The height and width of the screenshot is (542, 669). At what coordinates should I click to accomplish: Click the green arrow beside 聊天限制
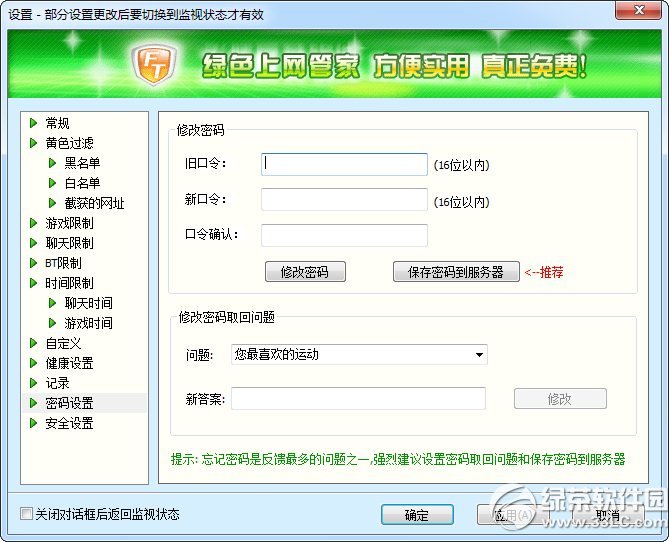(x=33, y=243)
